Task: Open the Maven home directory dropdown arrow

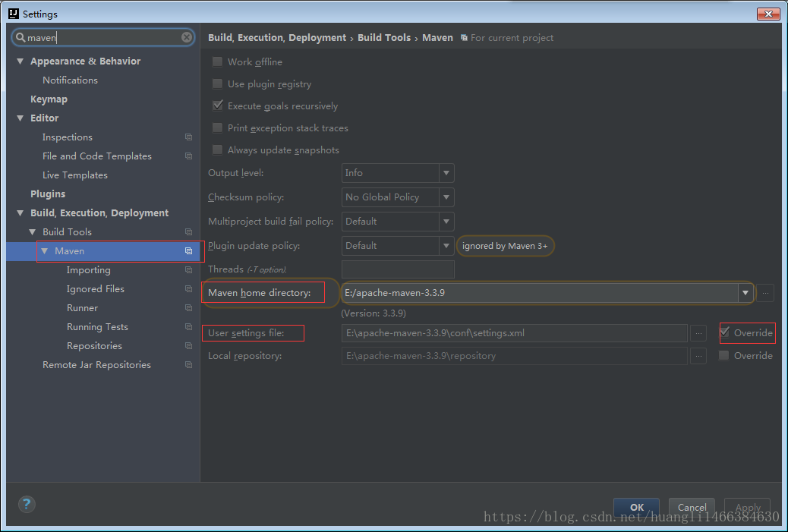Action: click(x=745, y=293)
